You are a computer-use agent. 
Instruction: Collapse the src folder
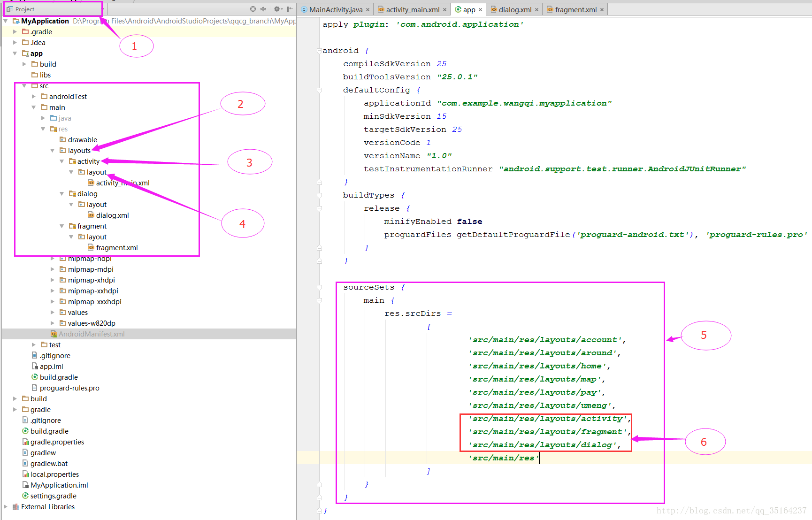pyautogui.click(x=24, y=85)
